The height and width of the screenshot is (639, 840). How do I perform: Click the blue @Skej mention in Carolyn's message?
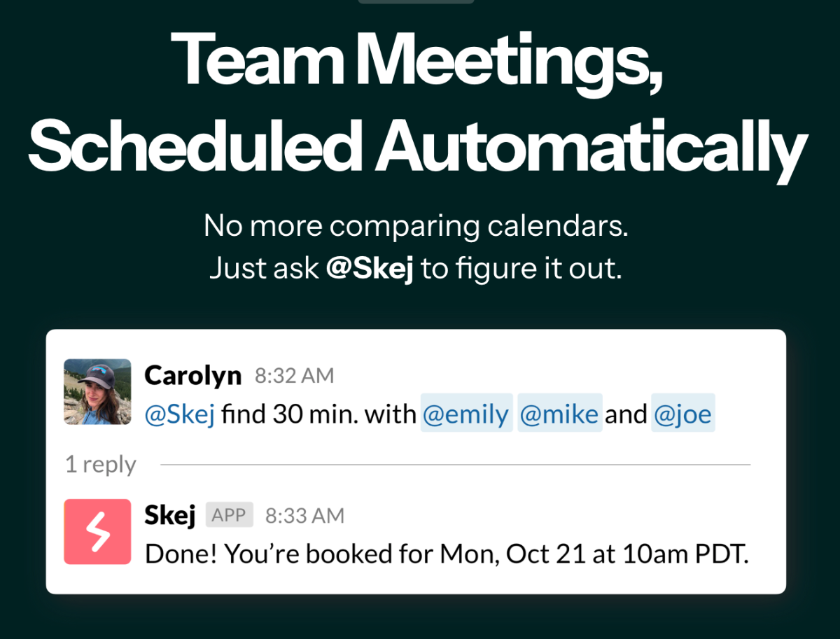pos(180,414)
